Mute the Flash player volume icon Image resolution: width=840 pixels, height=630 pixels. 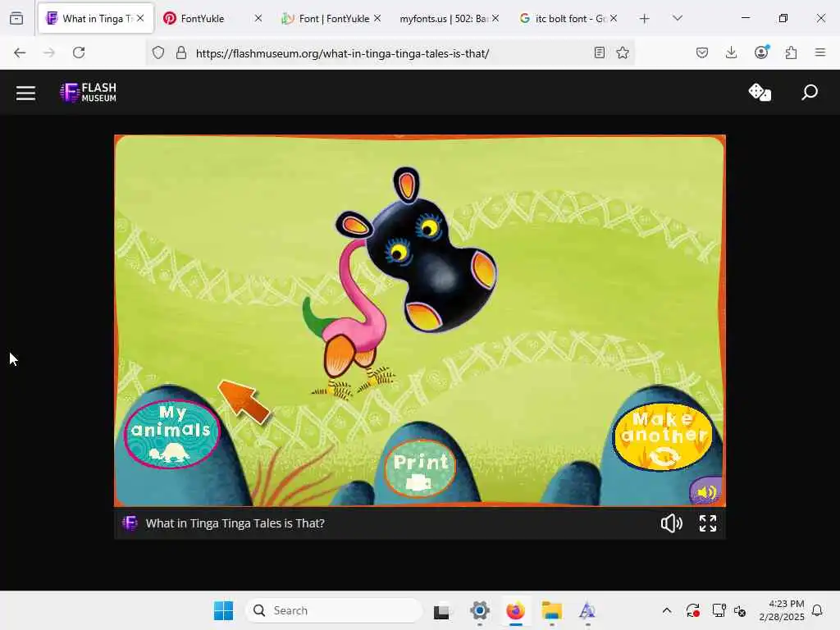[x=671, y=523]
